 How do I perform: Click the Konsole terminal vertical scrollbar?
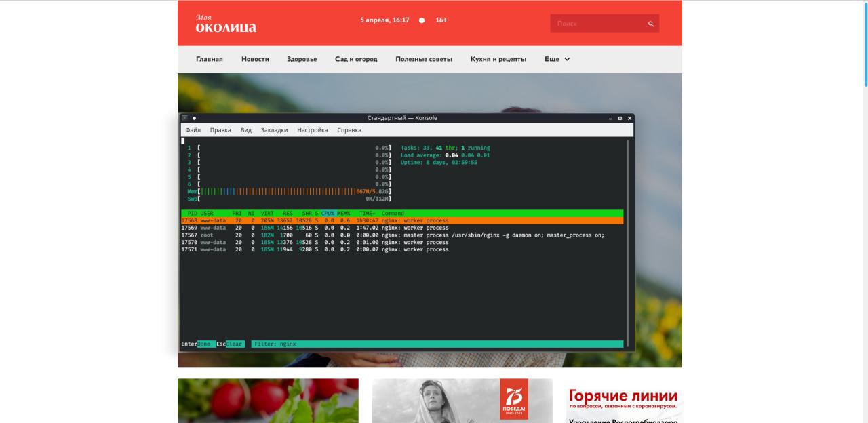(x=629, y=244)
